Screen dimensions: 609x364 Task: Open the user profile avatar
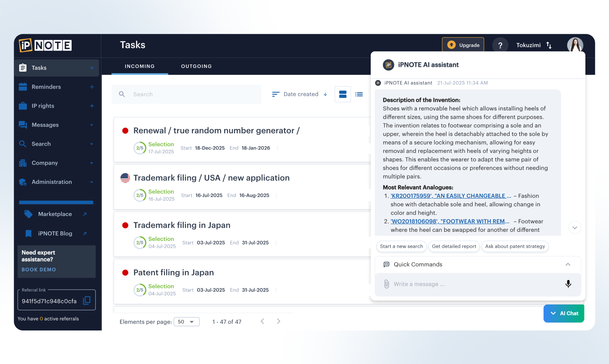(575, 45)
